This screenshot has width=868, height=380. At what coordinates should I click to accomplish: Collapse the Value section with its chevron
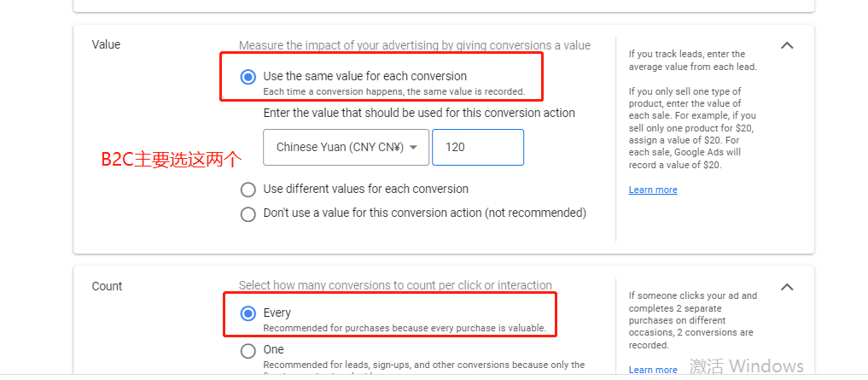pyautogui.click(x=787, y=45)
